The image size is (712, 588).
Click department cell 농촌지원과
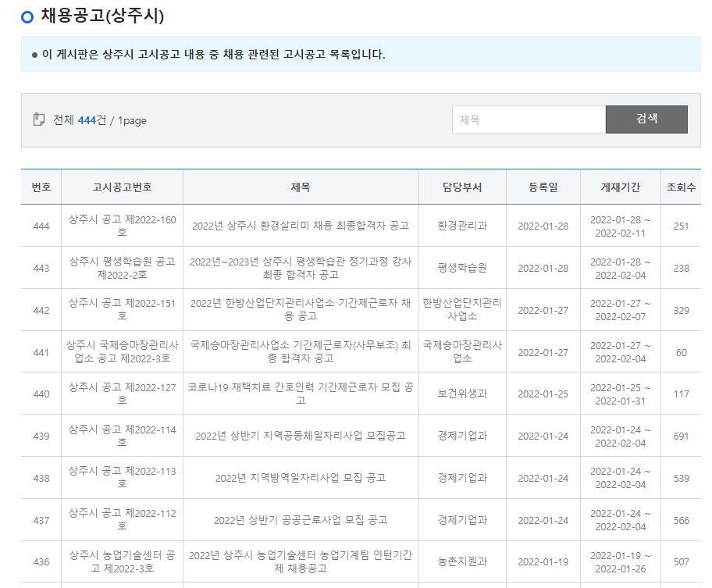coord(462,561)
